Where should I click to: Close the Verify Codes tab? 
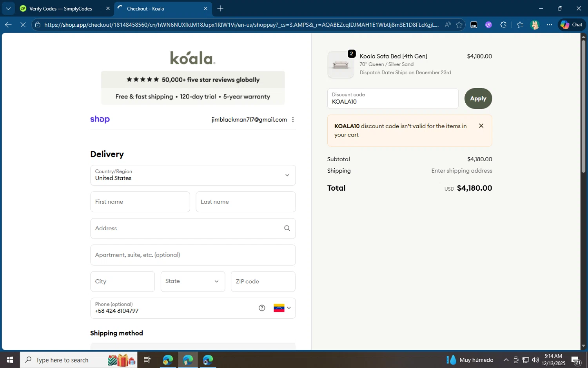pos(108,9)
